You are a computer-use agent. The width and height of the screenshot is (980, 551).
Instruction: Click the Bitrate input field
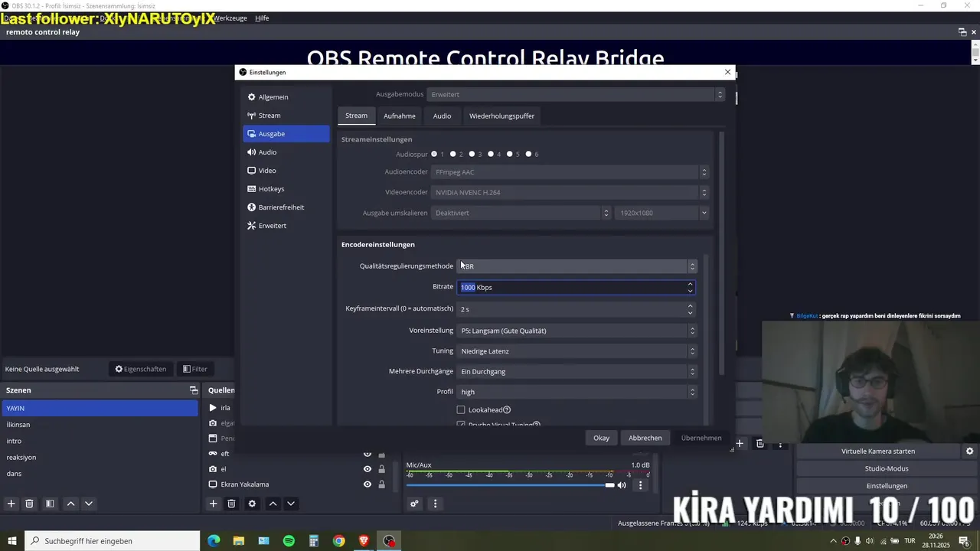577,287
